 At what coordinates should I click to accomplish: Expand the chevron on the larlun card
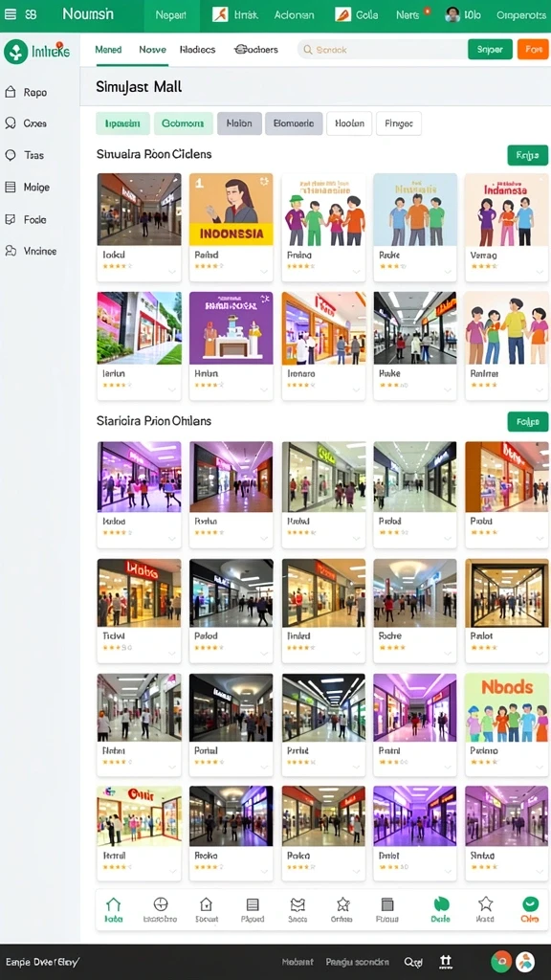coord(172,390)
